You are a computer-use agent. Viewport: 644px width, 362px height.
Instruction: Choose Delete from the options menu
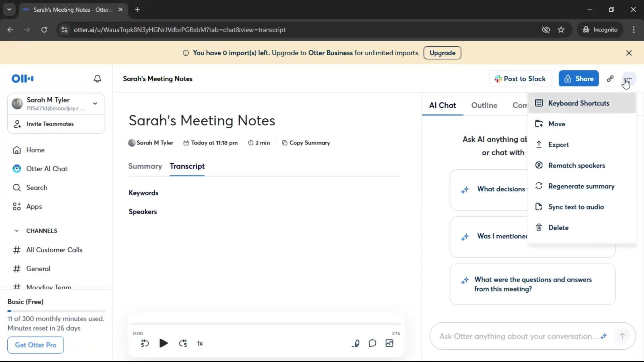point(582,228)
